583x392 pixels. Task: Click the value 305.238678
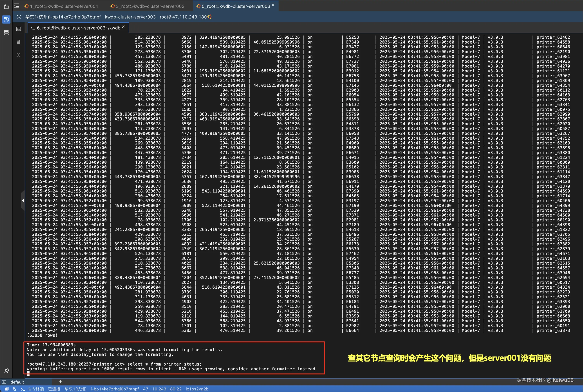pos(148,37)
